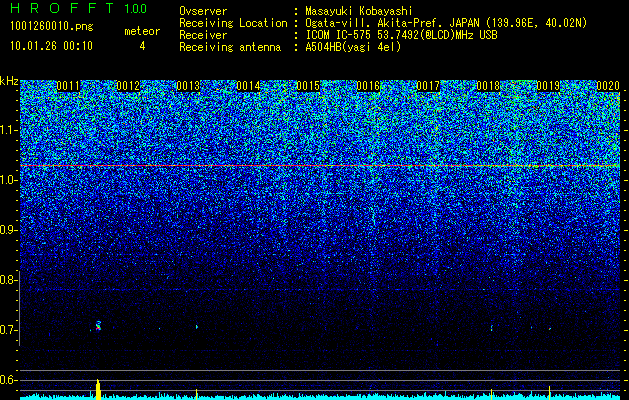Click the timestamp 10.01.26 00:10
Screen dimensions: 629x400
(52, 46)
